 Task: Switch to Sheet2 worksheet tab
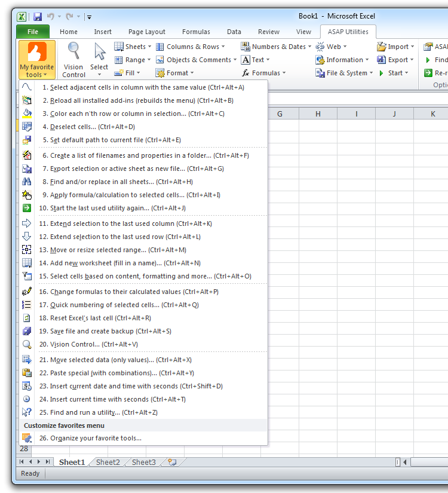click(x=108, y=462)
